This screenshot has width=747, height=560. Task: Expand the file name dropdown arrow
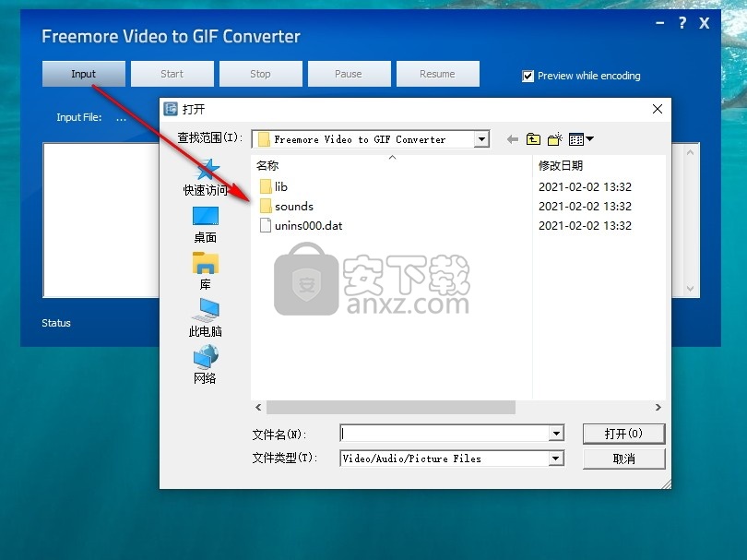tap(555, 434)
